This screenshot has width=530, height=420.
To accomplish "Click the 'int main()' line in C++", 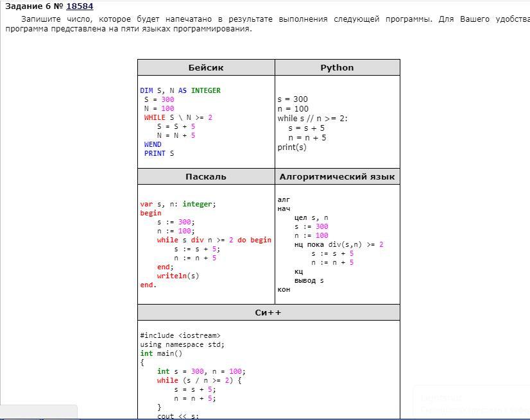I will click(x=161, y=353).
